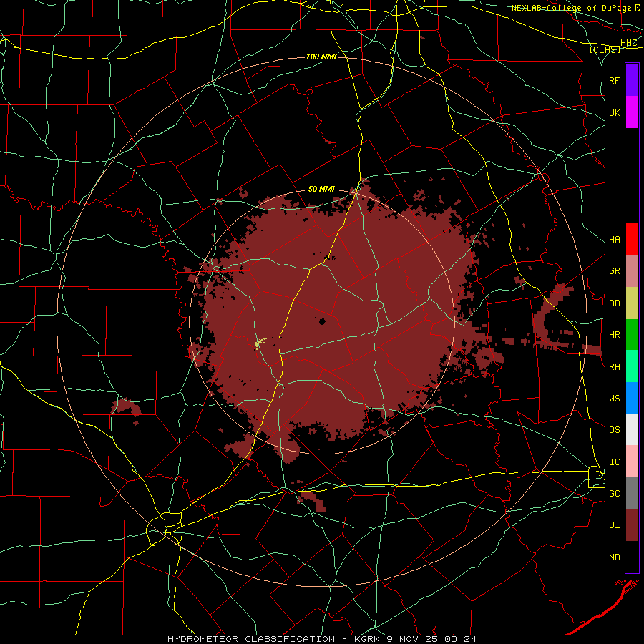Click the 'HA' legend label

[615, 240]
